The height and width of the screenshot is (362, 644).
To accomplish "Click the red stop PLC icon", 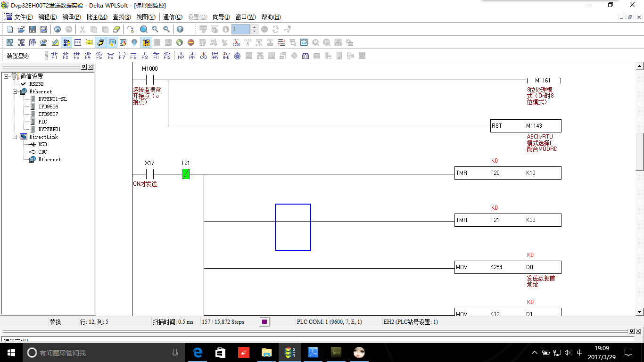I will coord(191,42).
